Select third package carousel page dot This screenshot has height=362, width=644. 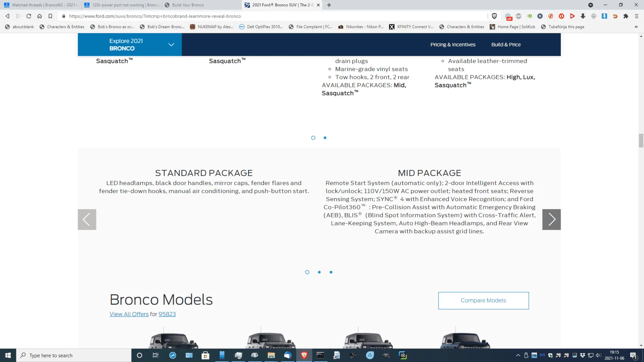[331, 272]
